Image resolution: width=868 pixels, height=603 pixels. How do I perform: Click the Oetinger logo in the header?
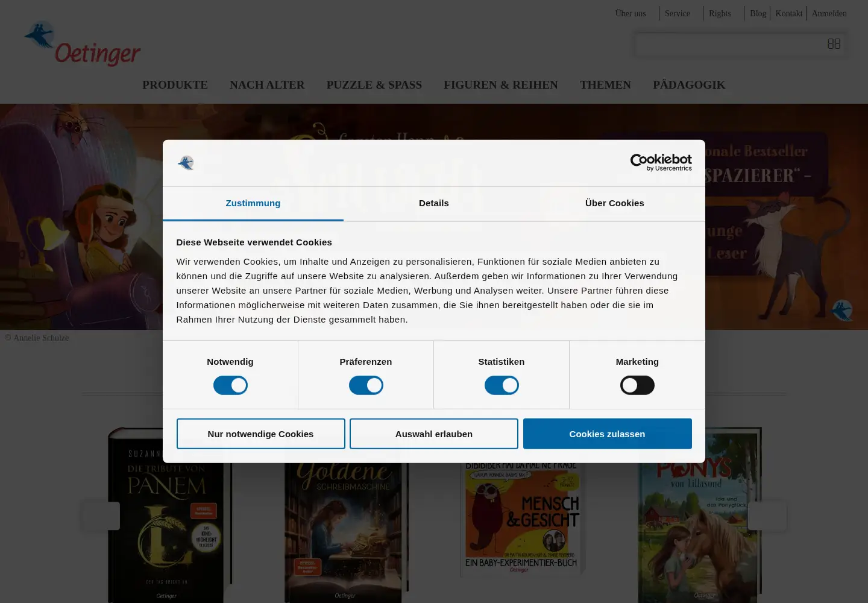point(83,43)
